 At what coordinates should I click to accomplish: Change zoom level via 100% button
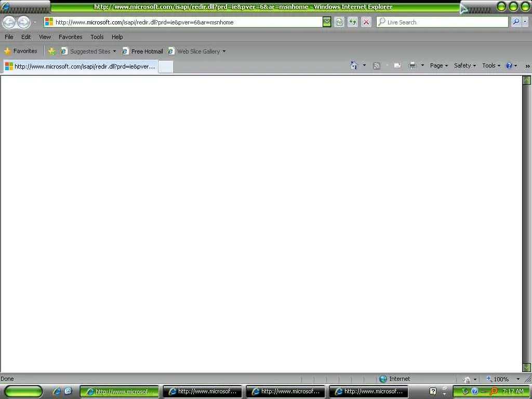498,379
